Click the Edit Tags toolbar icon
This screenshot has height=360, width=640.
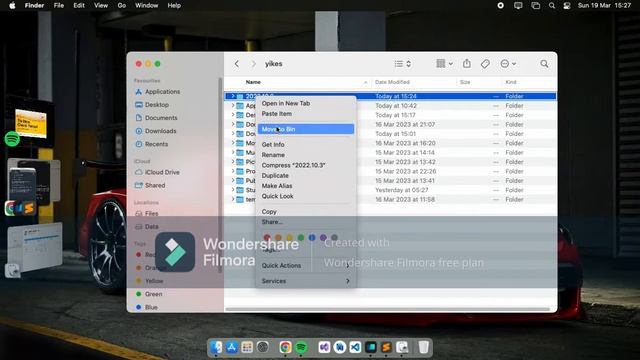(x=485, y=64)
